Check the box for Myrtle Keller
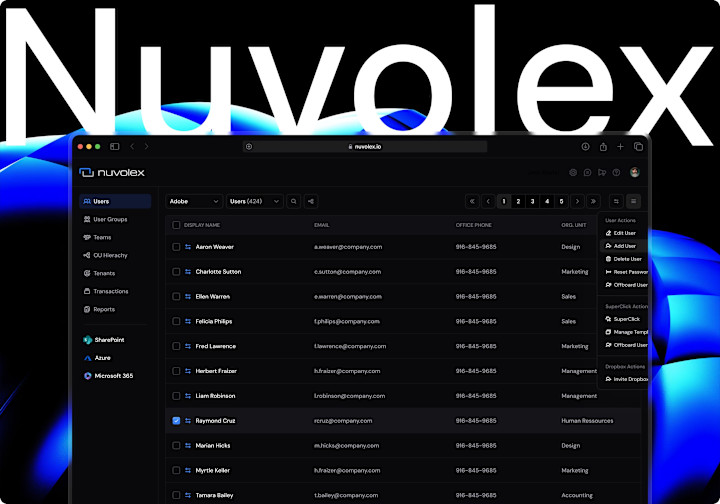This screenshot has height=504, width=720. (176, 470)
